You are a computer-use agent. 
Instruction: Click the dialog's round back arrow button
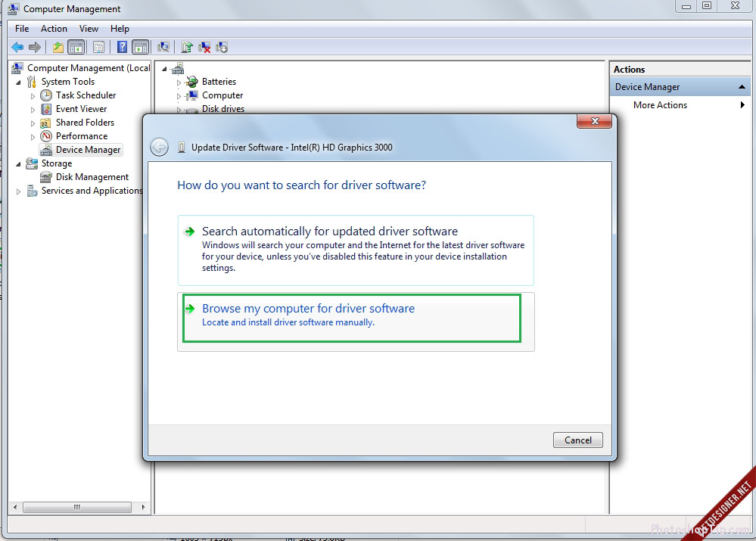[x=159, y=147]
